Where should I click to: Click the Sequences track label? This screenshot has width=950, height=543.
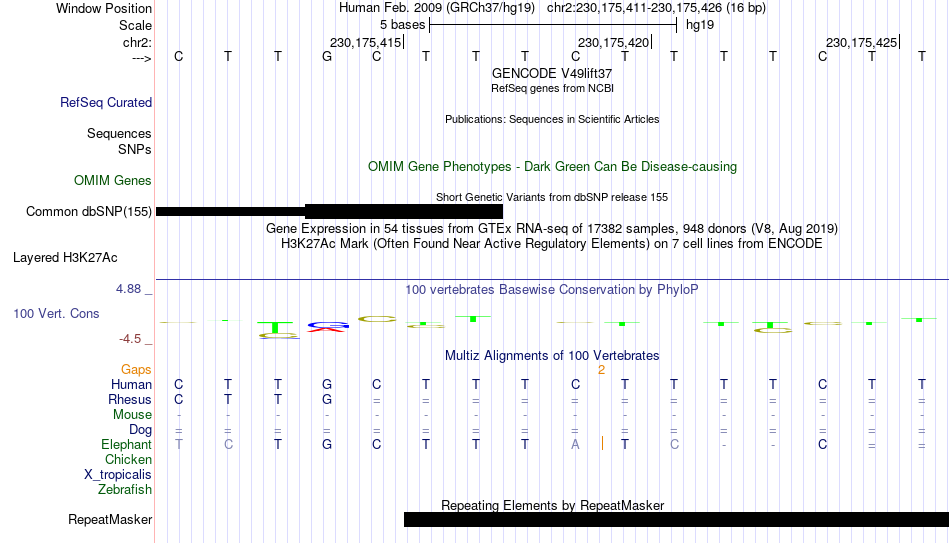pos(119,133)
